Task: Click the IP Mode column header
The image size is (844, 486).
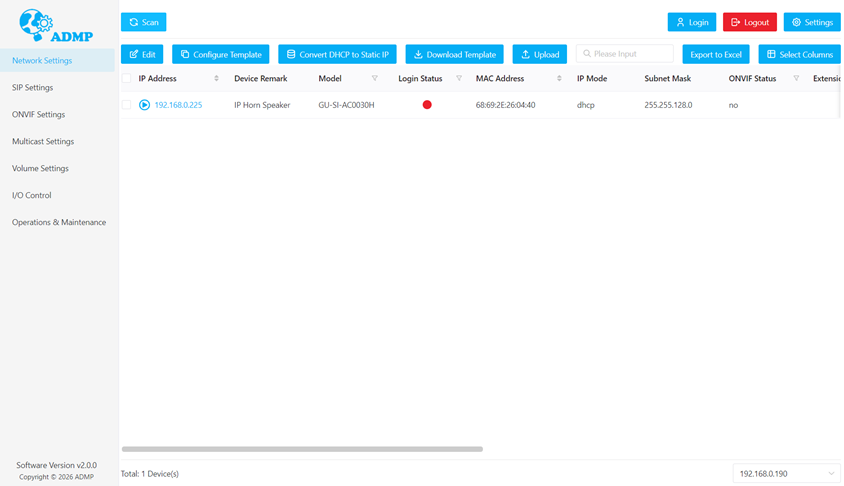Action: [x=592, y=79]
